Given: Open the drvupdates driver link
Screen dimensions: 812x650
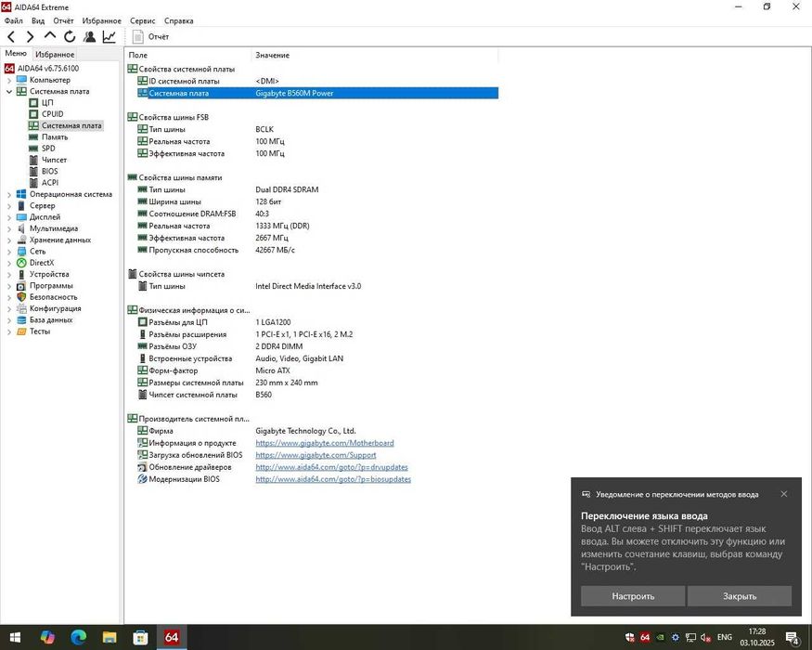Looking at the screenshot, I should (x=331, y=467).
